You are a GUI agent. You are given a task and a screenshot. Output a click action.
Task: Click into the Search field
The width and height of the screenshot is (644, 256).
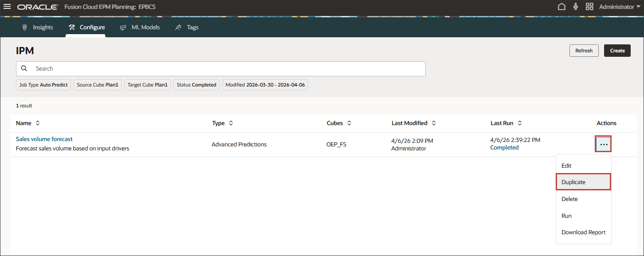pos(221,69)
